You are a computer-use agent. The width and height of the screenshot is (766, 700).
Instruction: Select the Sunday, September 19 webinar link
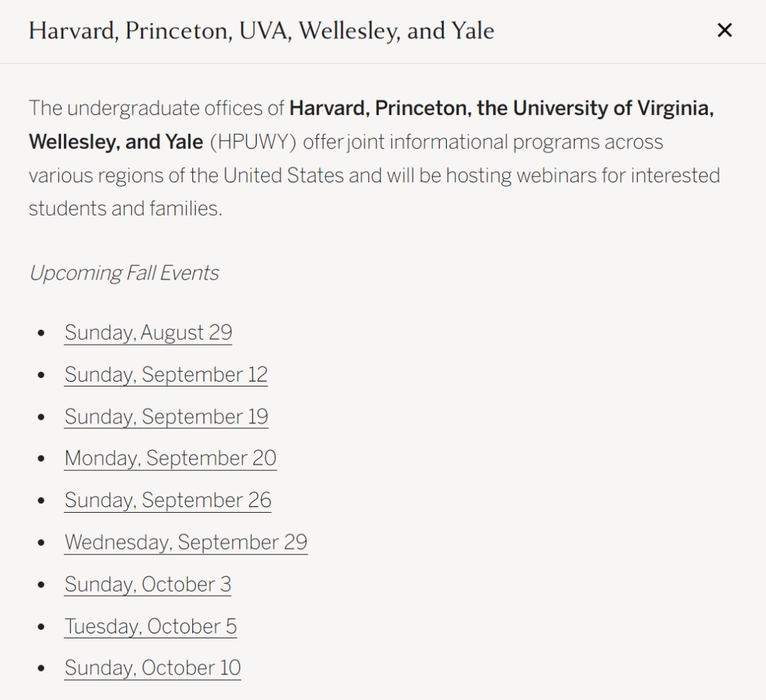pyautogui.click(x=166, y=417)
